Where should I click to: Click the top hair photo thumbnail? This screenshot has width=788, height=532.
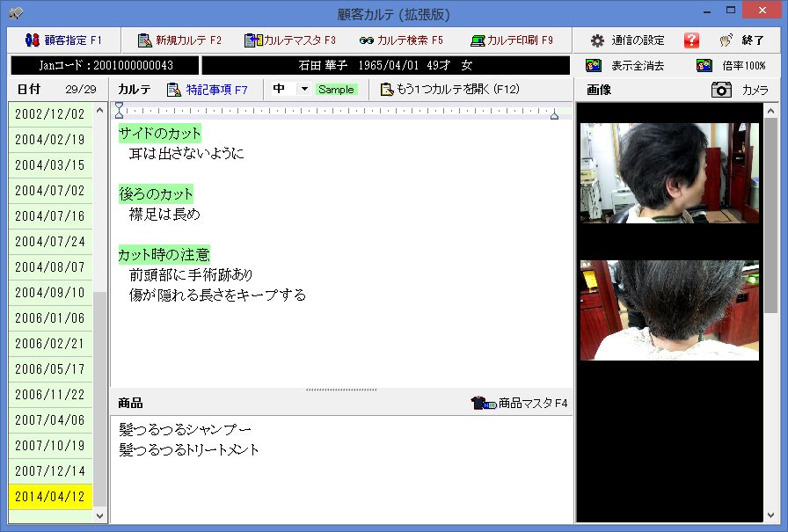point(669,173)
